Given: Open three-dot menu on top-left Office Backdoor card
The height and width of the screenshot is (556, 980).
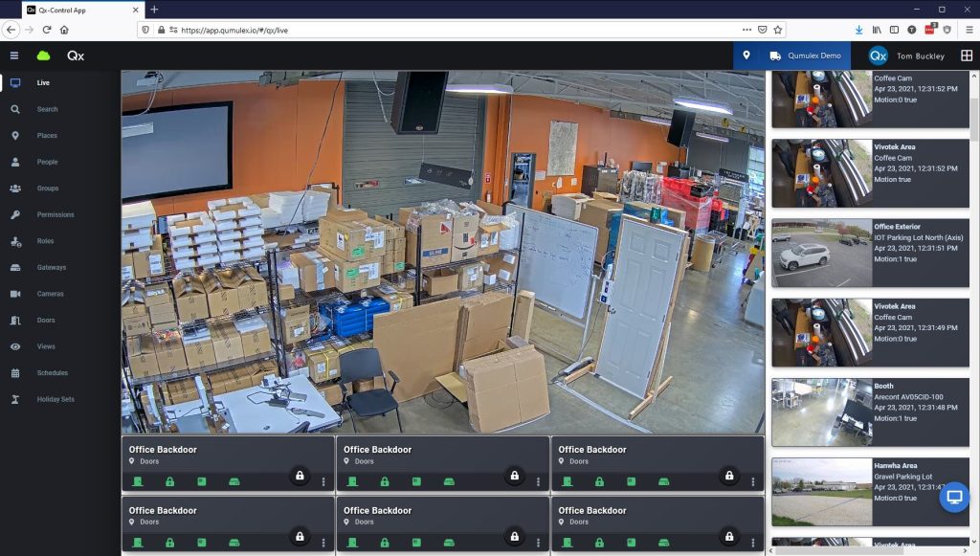Looking at the screenshot, I should pos(323,481).
